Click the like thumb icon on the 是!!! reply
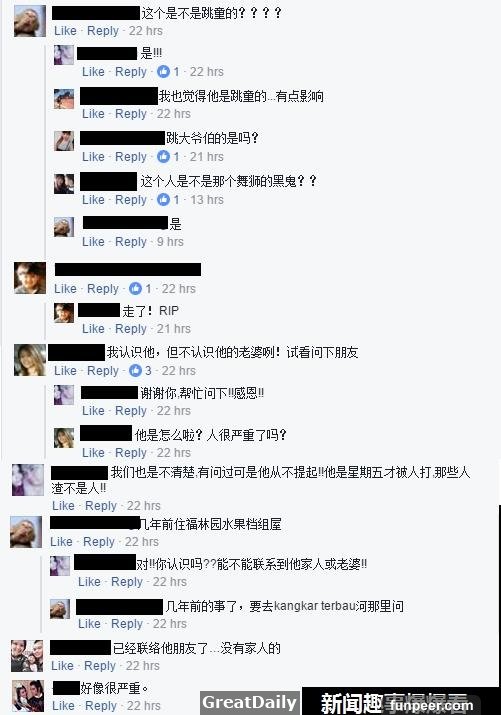This screenshot has width=501, height=715. tap(163, 72)
